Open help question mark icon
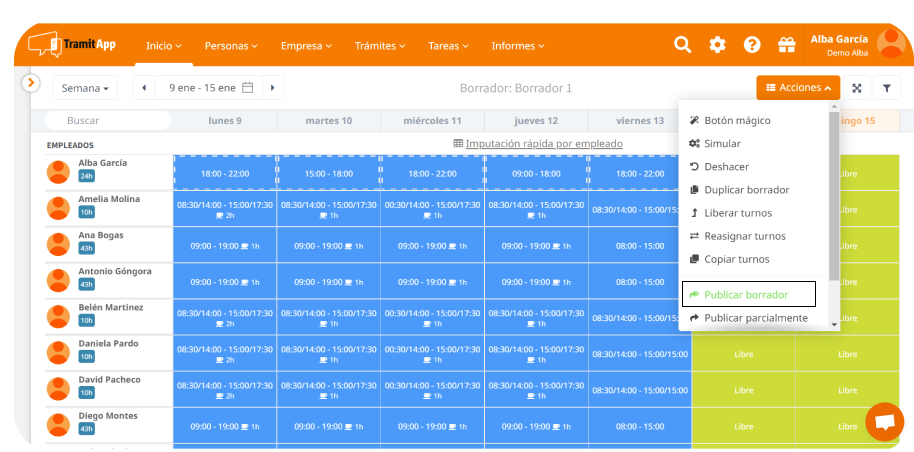914x452 pixels. point(752,45)
